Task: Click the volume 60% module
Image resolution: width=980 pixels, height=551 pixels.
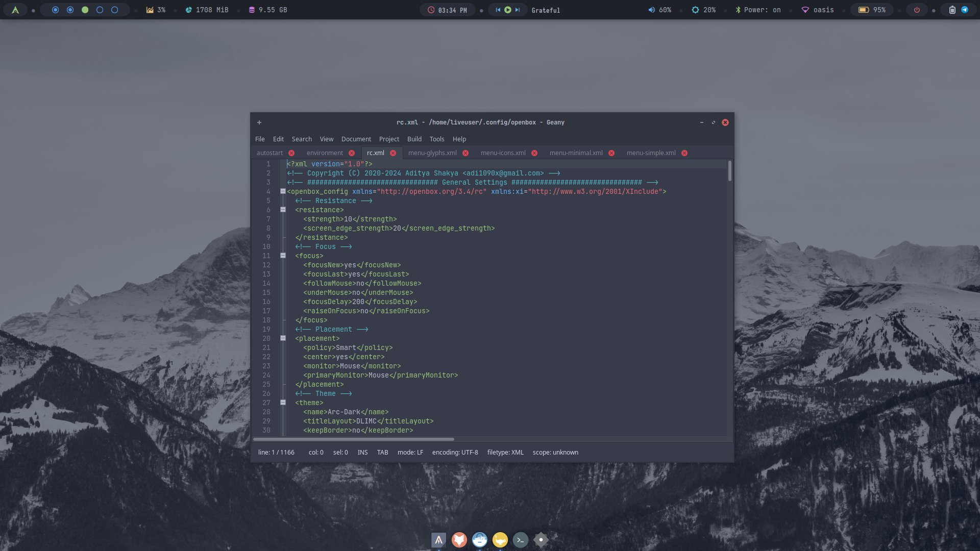Action: pyautogui.click(x=660, y=10)
